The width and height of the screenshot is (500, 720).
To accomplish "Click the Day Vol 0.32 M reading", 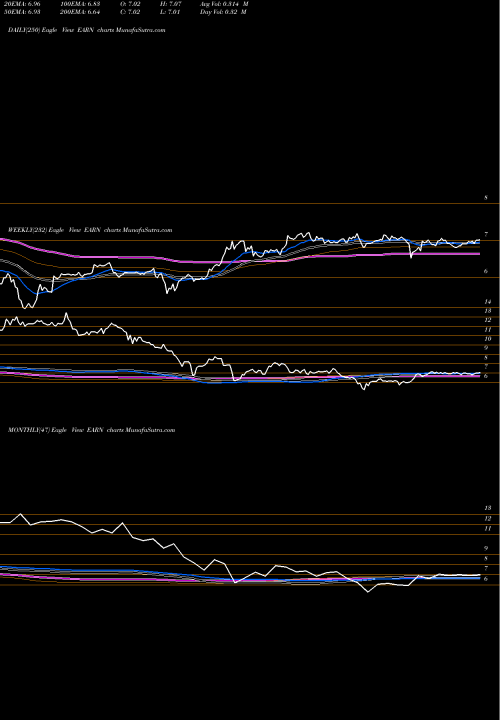I will tap(223, 12).
